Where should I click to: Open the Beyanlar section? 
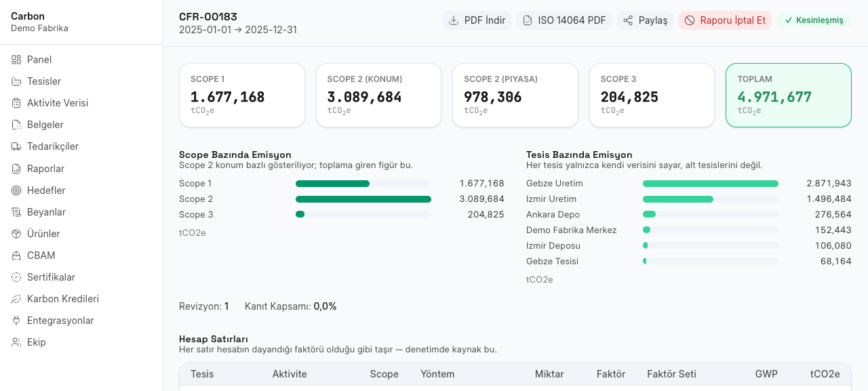coord(81,212)
